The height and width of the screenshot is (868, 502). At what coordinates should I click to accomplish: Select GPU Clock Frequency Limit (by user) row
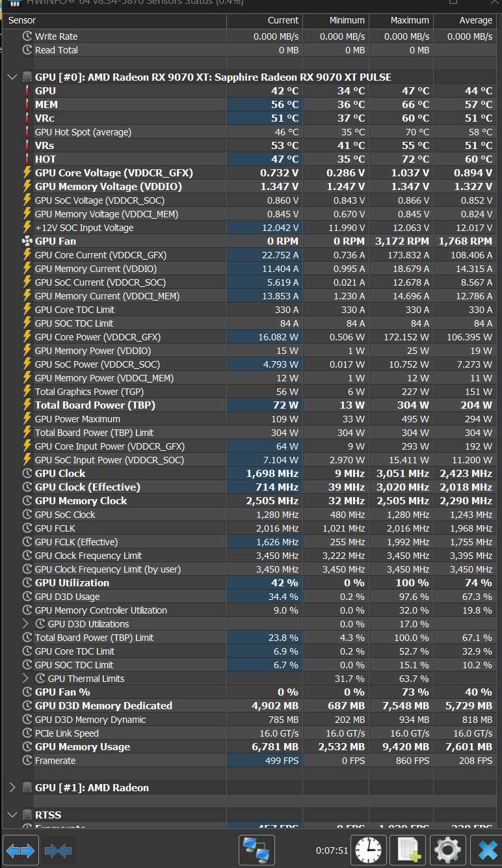pyautogui.click(x=251, y=569)
